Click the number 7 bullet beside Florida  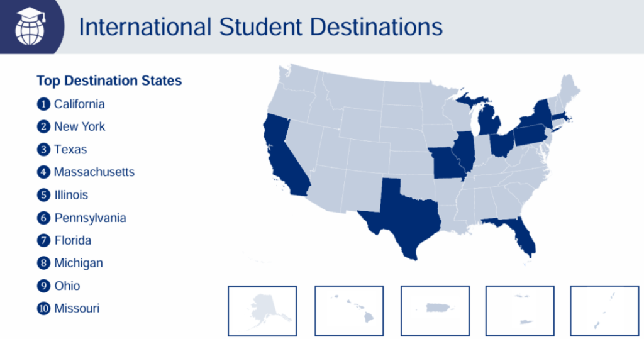(x=43, y=240)
